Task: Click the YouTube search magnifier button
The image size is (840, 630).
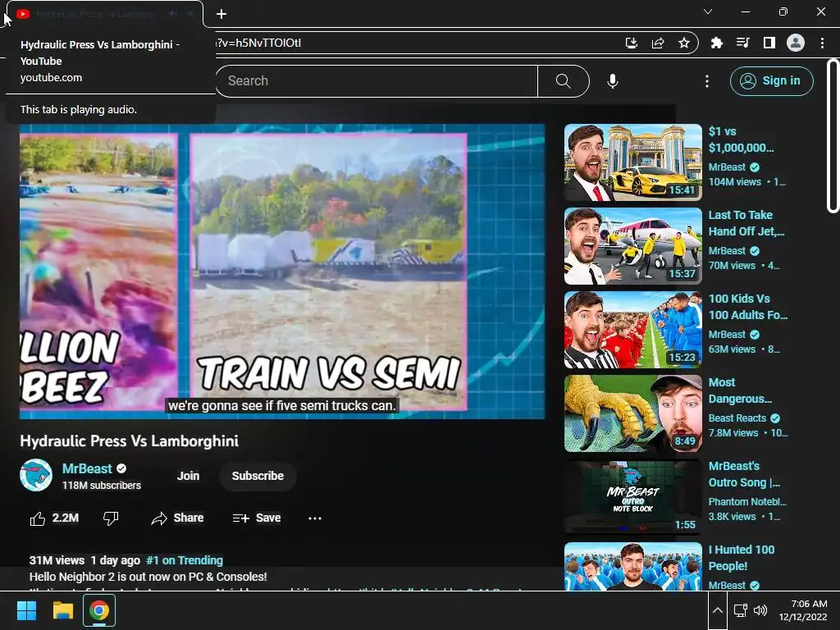Action: click(563, 81)
